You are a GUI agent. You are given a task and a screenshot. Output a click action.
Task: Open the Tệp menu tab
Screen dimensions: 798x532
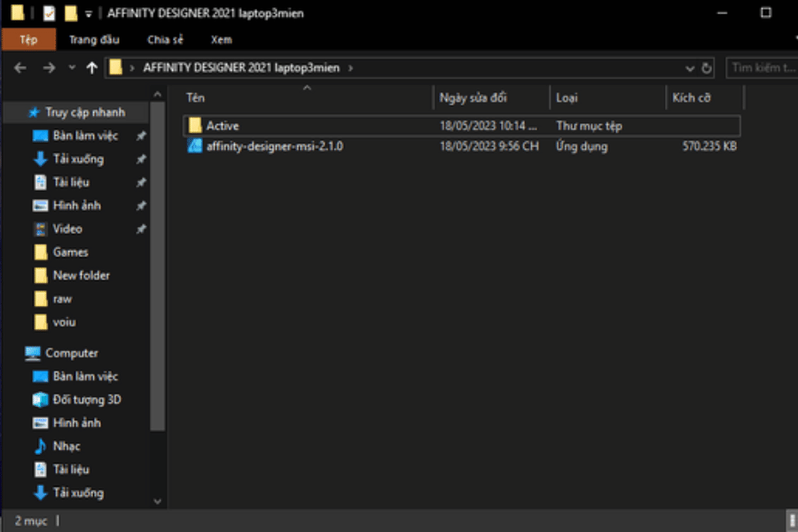point(28,40)
